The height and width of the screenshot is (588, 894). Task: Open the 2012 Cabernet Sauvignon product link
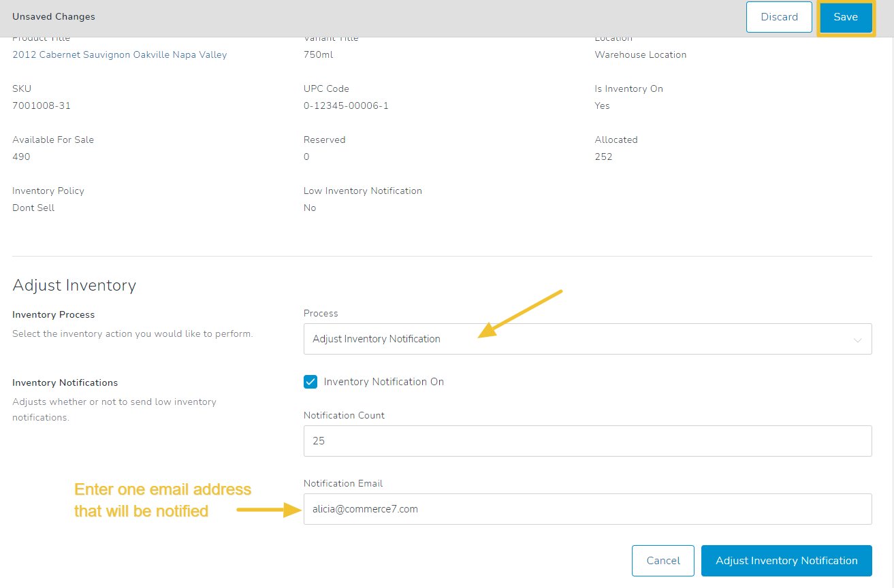pos(120,54)
